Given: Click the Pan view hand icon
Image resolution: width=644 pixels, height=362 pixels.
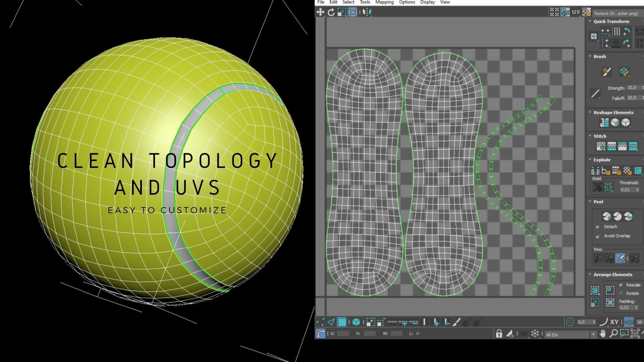Looking at the screenshot, I should 603,334.
